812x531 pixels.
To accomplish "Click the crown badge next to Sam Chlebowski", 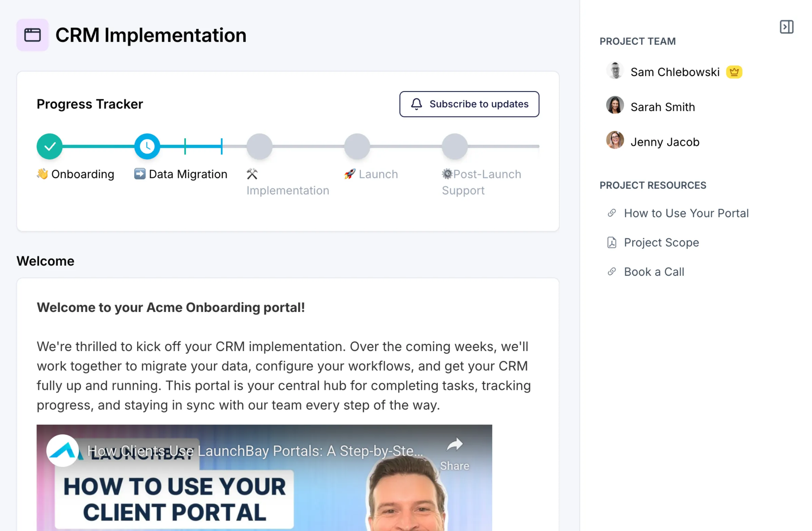I will tap(734, 72).
